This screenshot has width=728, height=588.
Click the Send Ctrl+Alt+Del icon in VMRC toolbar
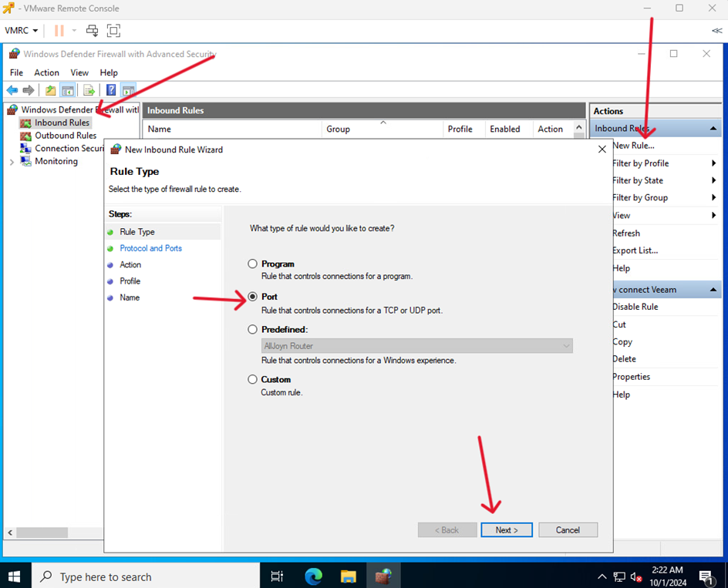(x=92, y=31)
